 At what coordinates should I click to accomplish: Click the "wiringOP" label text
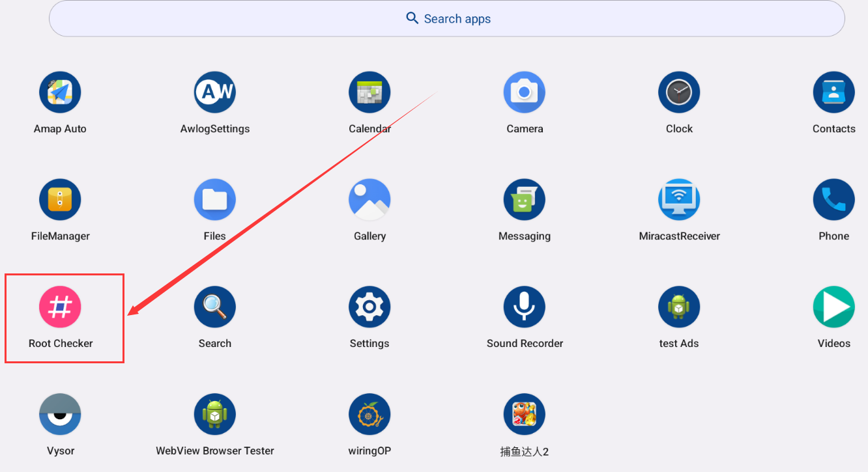tap(369, 451)
